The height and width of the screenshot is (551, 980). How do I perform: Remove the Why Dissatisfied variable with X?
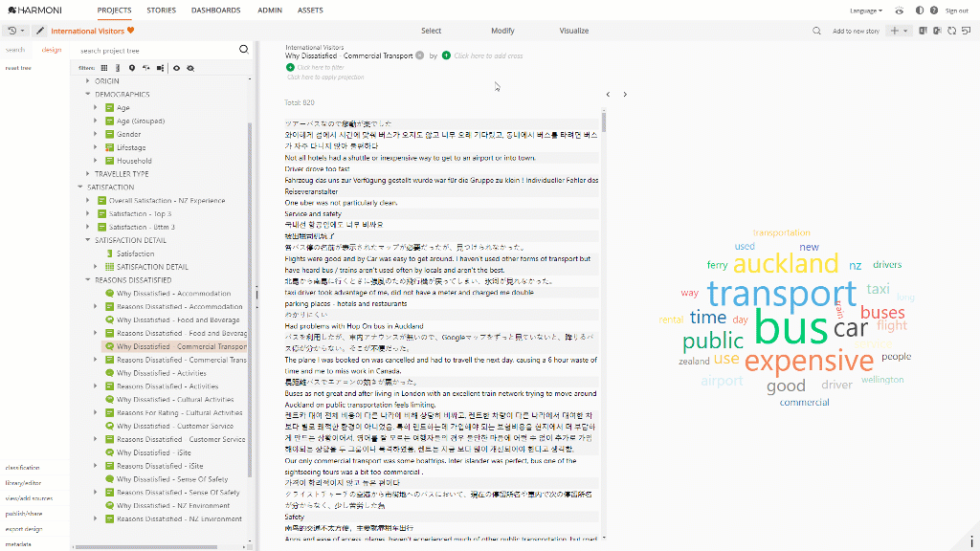click(420, 55)
